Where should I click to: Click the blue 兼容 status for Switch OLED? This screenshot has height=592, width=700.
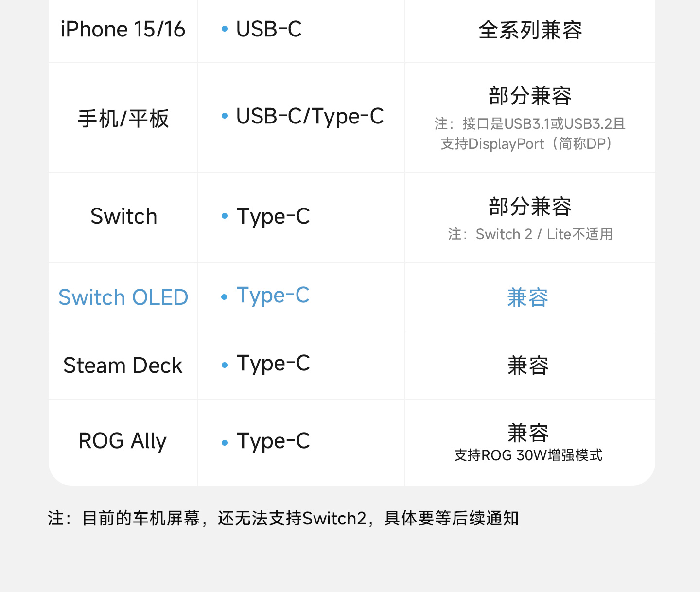[x=527, y=297]
